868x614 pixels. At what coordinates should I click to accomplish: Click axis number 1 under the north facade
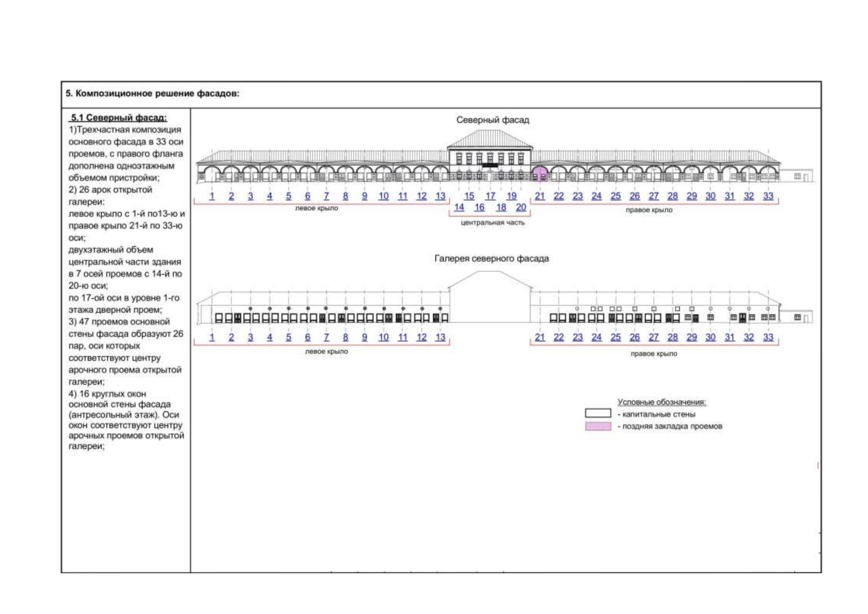point(212,196)
